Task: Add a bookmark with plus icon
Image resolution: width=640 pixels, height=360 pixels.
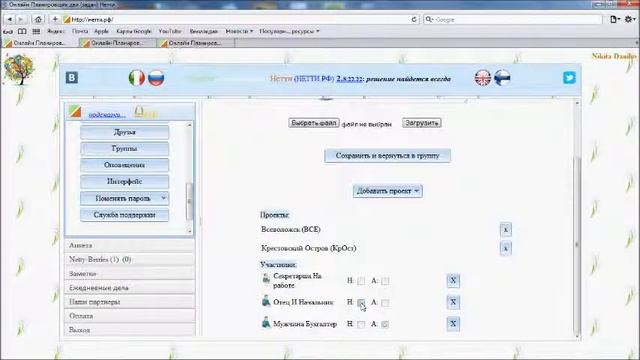Action: coord(55,19)
